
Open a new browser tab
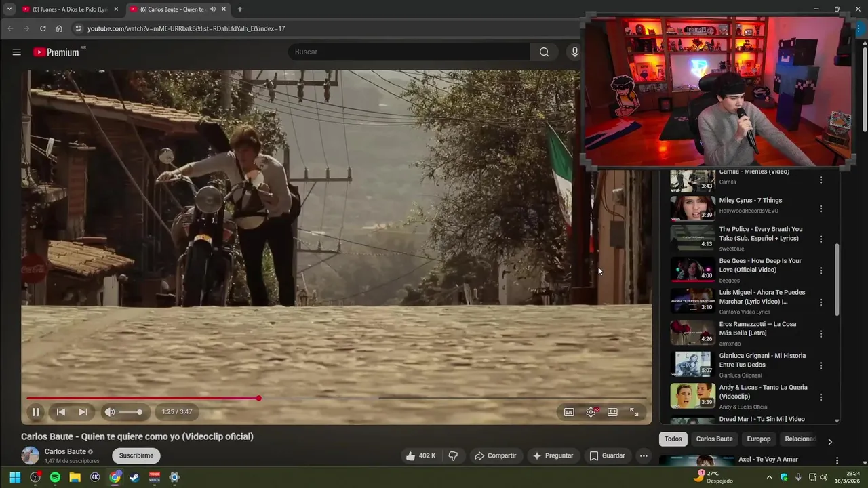[239, 9]
